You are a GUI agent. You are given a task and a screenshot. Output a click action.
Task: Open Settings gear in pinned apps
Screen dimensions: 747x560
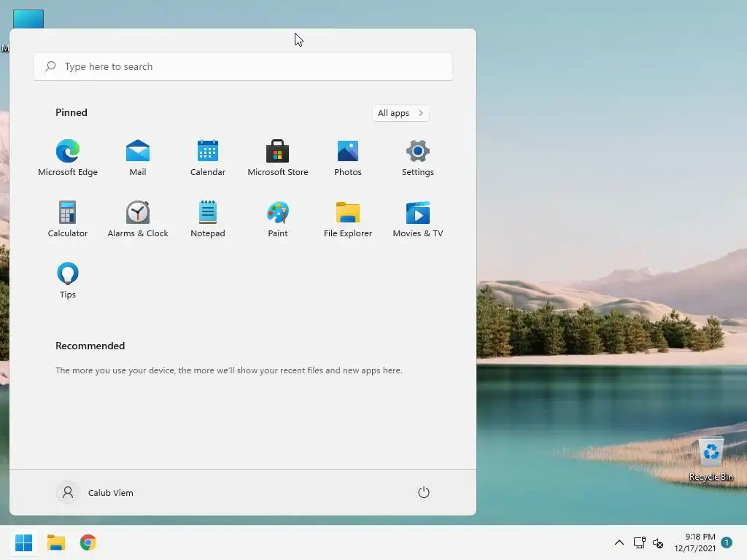(x=418, y=157)
